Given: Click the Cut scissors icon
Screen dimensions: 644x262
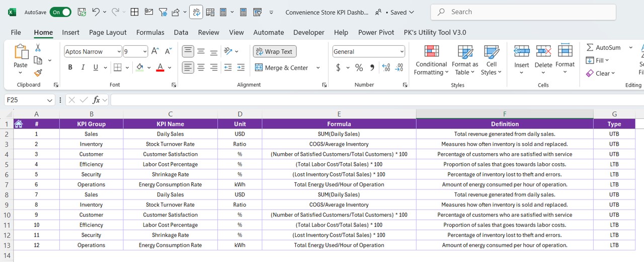Looking at the screenshot, I should pos(38,48).
